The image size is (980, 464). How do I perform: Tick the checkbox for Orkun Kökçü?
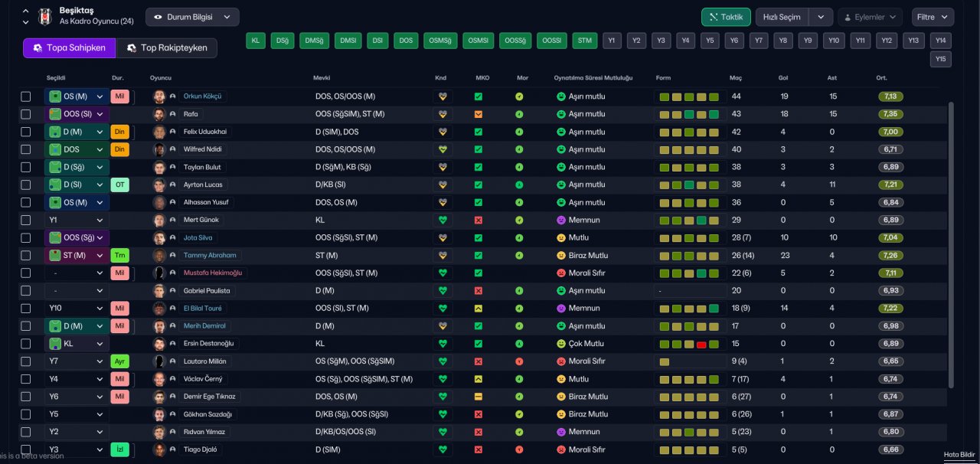coord(26,96)
